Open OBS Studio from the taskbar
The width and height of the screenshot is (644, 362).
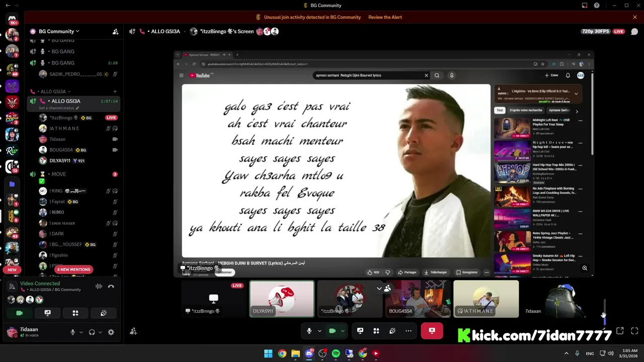323,353
